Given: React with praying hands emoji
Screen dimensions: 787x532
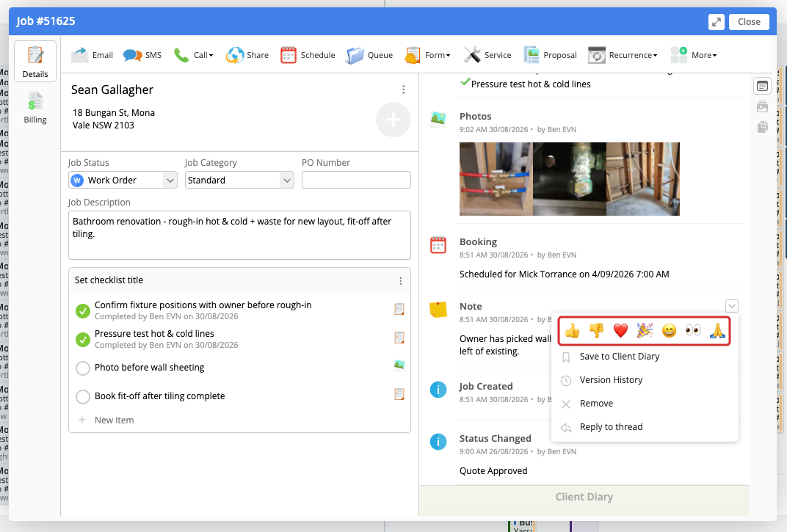Looking at the screenshot, I should click(717, 331).
